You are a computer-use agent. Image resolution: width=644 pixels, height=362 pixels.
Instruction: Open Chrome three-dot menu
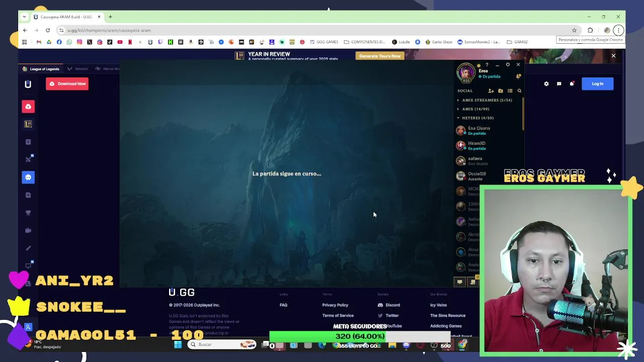point(618,30)
